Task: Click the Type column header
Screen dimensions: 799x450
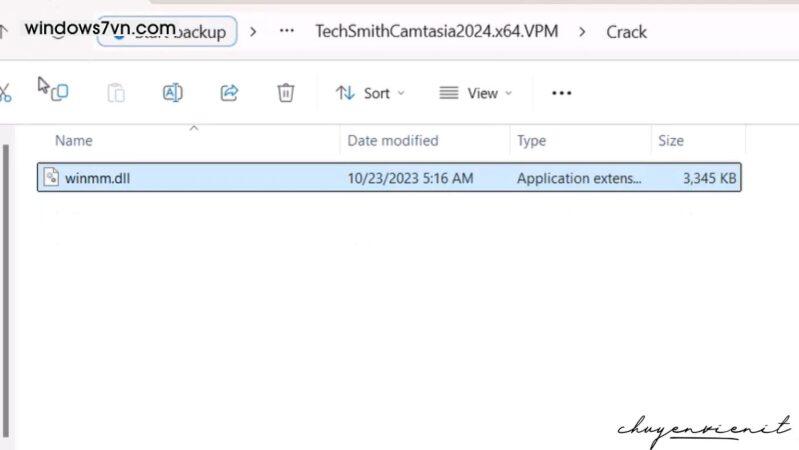Action: pos(531,141)
